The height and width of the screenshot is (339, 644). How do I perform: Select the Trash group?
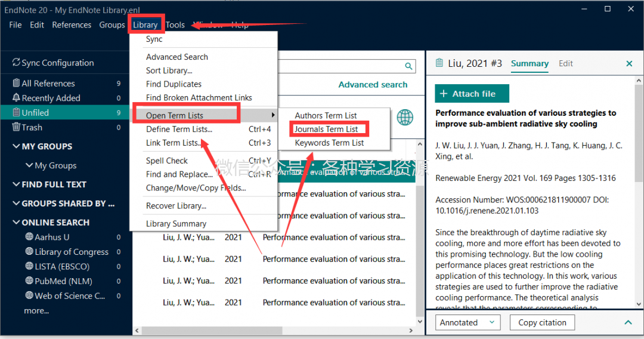tap(66, 127)
